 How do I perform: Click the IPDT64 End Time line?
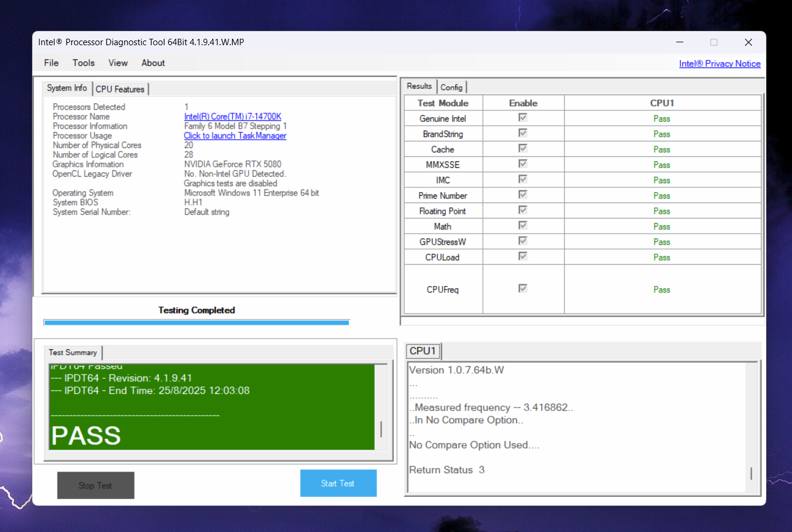pyautogui.click(x=150, y=390)
